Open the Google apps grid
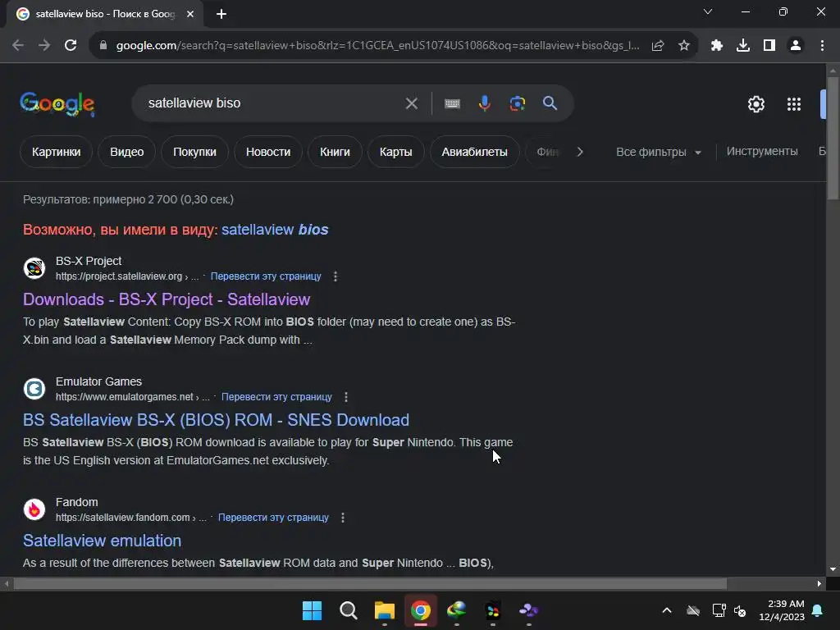Image resolution: width=840 pixels, height=630 pixels. pos(794,104)
